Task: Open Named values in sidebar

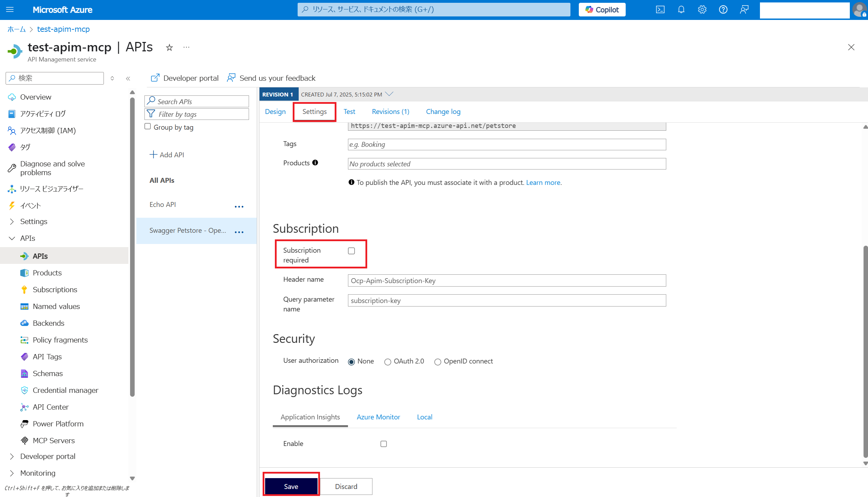Action: 56,306
